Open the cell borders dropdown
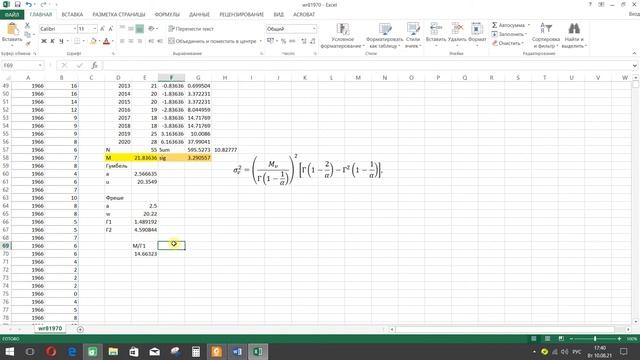 (x=83, y=41)
